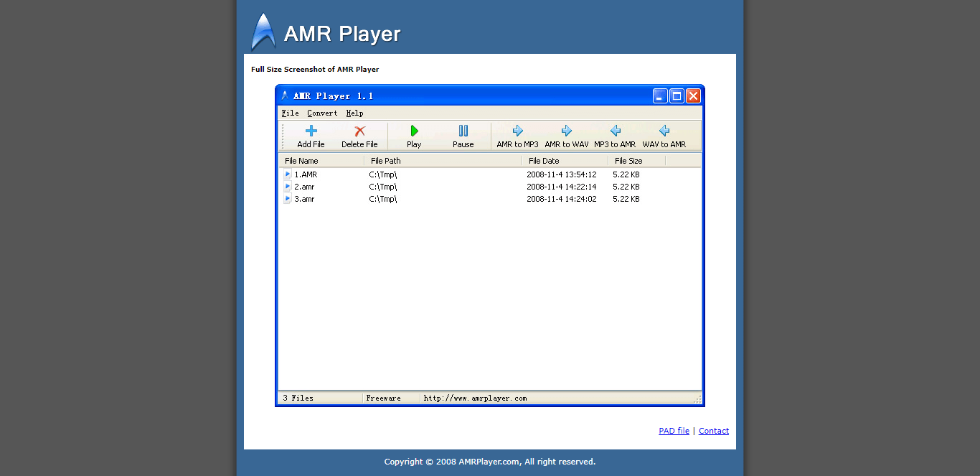Sort by File Name column header
This screenshot has height=476, width=980.
321,161
